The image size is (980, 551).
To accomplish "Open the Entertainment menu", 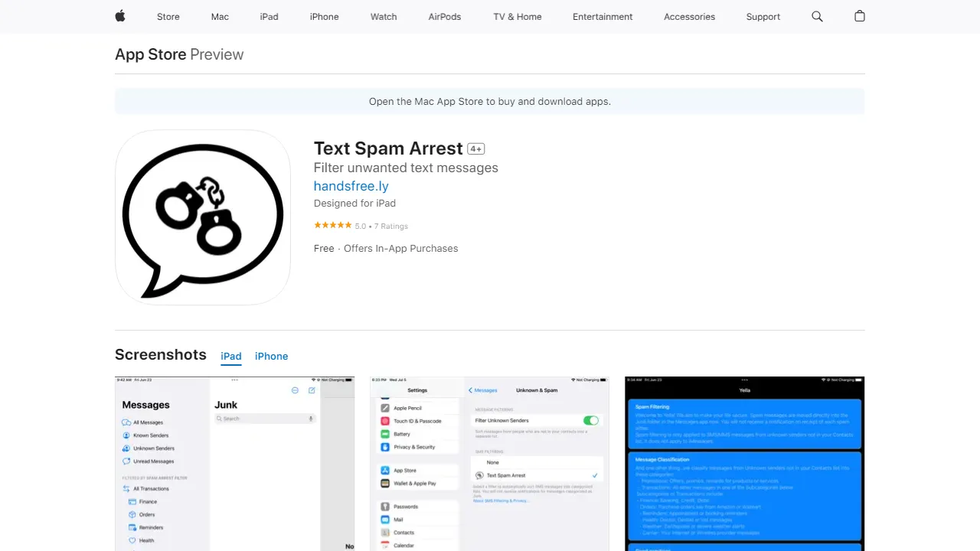I will pos(603,17).
